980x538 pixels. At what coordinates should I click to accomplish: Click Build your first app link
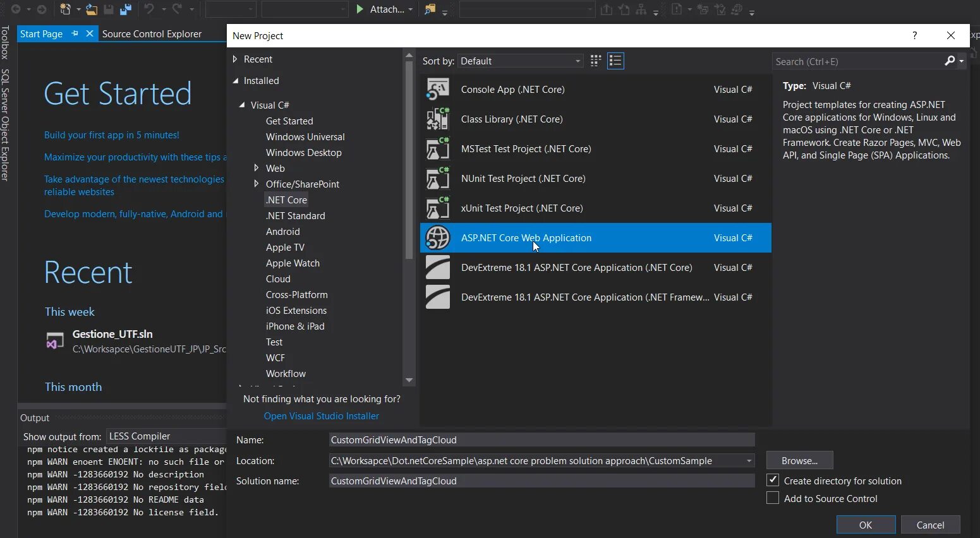point(112,134)
